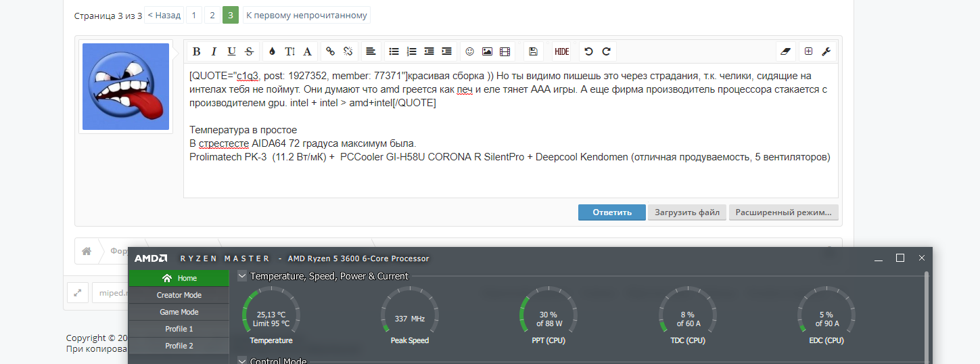
Task: Insert a link via chain icon
Action: point(330,51)
